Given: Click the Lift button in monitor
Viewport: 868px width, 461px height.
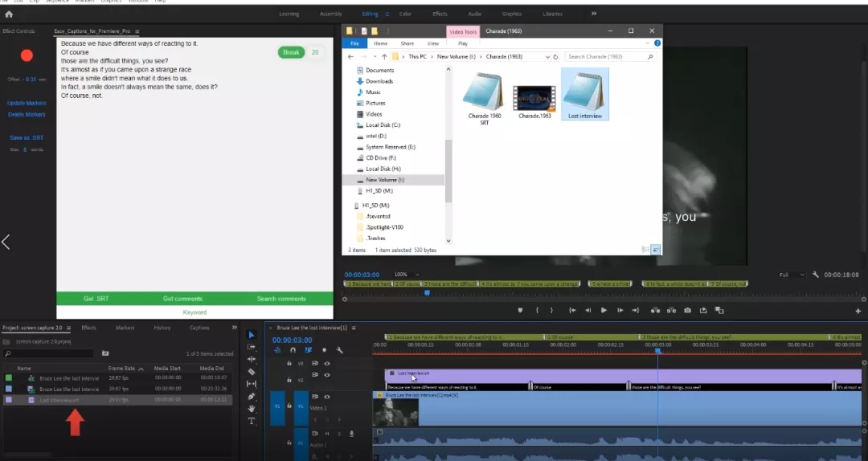Looking at the screenshot, I should [656, 311].
